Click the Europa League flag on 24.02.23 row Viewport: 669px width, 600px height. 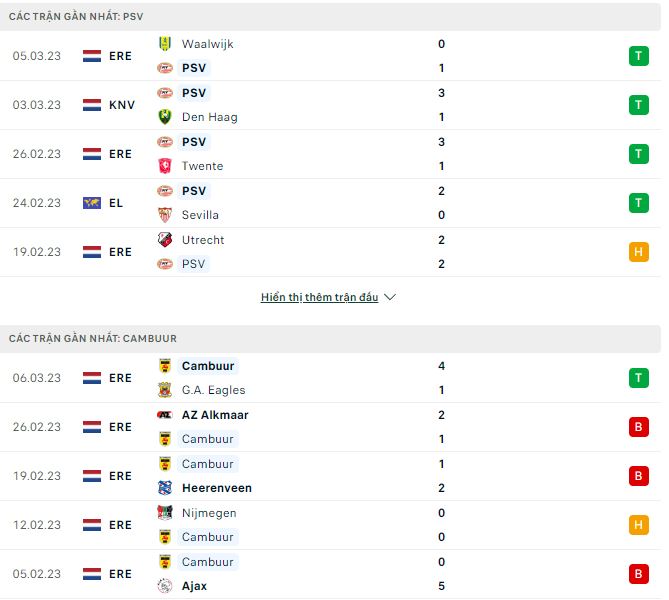(x=92, y=203)
